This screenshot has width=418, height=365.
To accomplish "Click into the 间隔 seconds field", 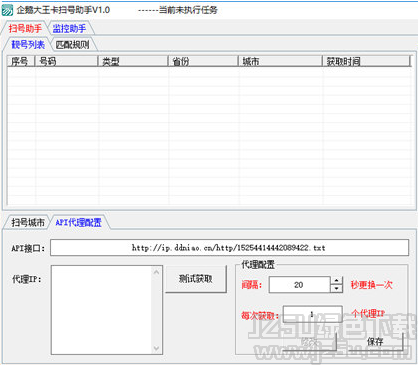I will click(x=299, y=285).
